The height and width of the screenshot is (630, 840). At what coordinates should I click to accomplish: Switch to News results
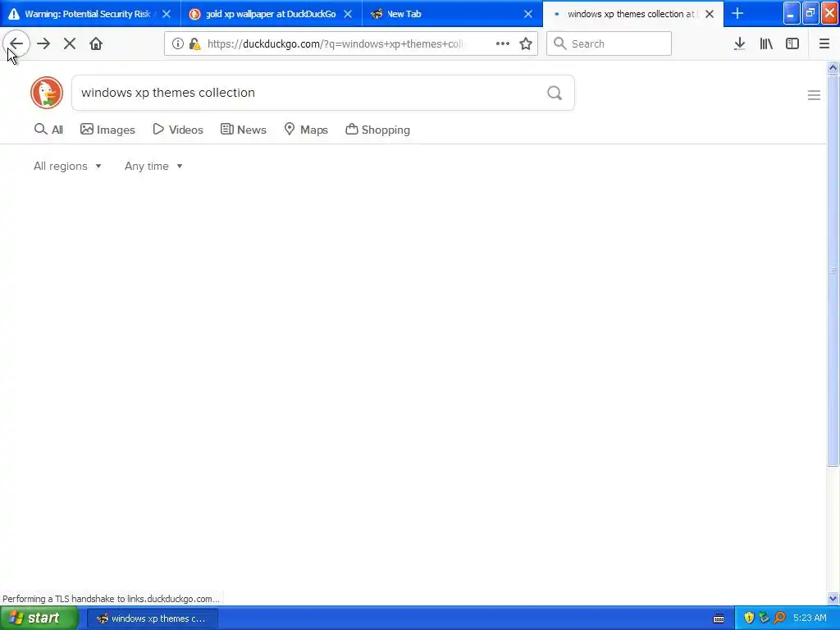coord(244,130)
